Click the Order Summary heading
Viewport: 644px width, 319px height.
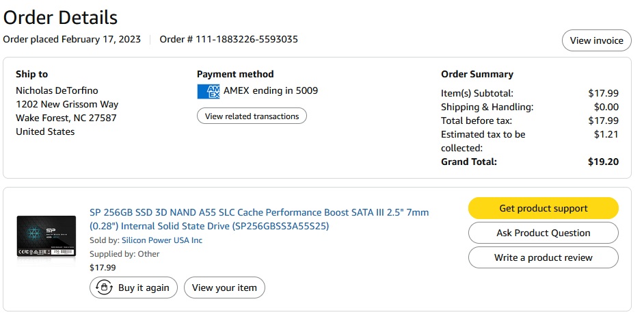point(477,74)
